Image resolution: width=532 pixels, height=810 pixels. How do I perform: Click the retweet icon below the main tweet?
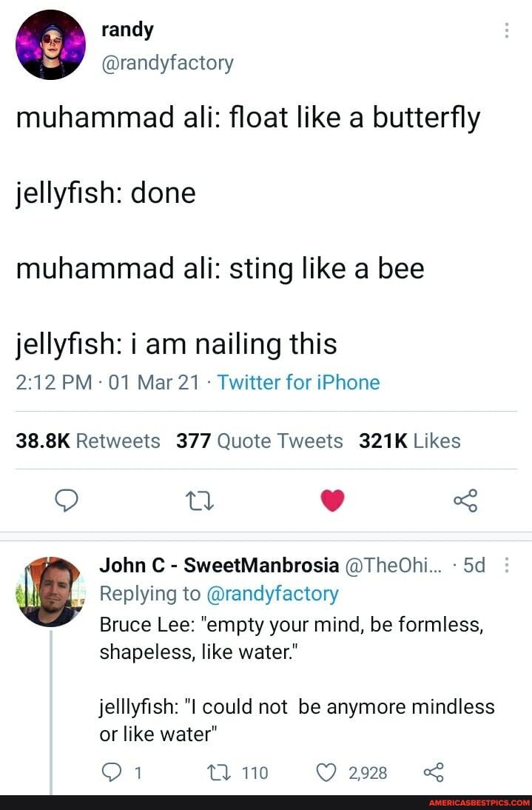pyautogui.click(x=198, y=500)
